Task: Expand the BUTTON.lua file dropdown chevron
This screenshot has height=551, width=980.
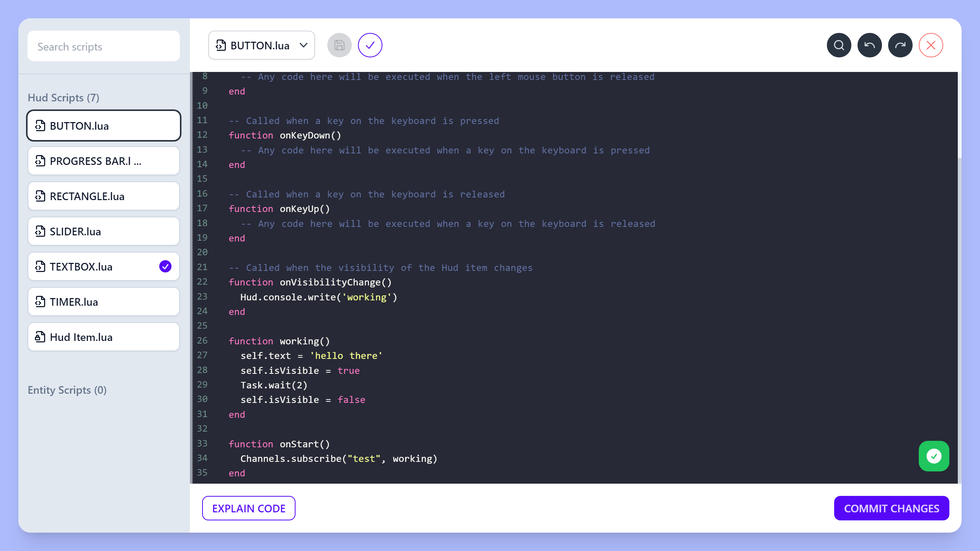Action: 304,45
